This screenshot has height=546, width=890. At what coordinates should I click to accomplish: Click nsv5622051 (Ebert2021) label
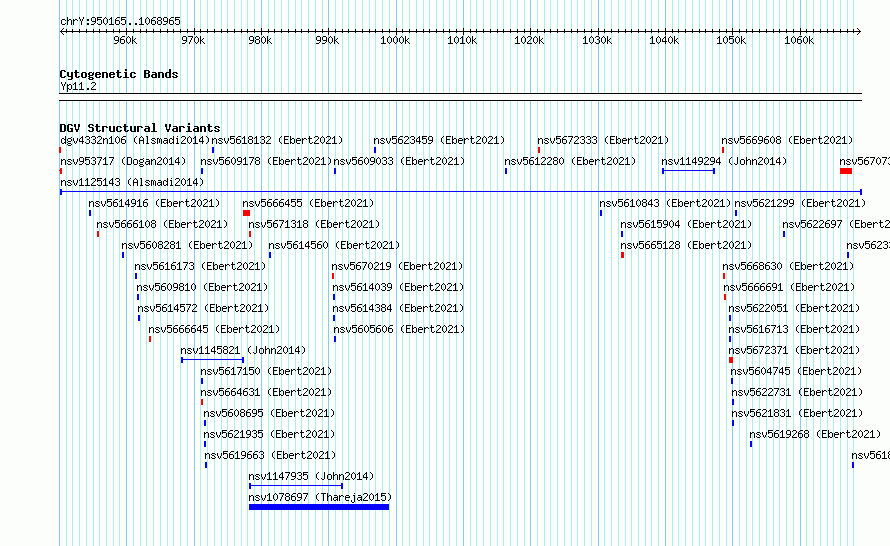coord(794,308)
